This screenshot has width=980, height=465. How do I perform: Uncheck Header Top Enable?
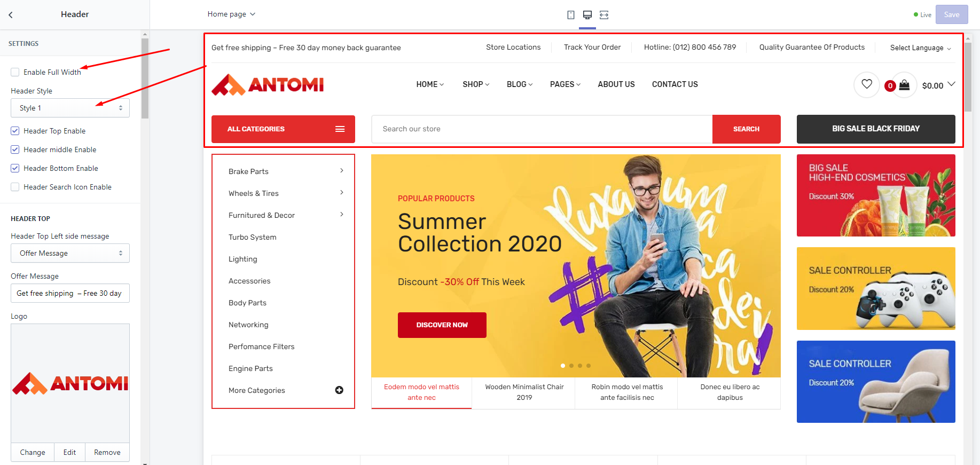(15, 131)
